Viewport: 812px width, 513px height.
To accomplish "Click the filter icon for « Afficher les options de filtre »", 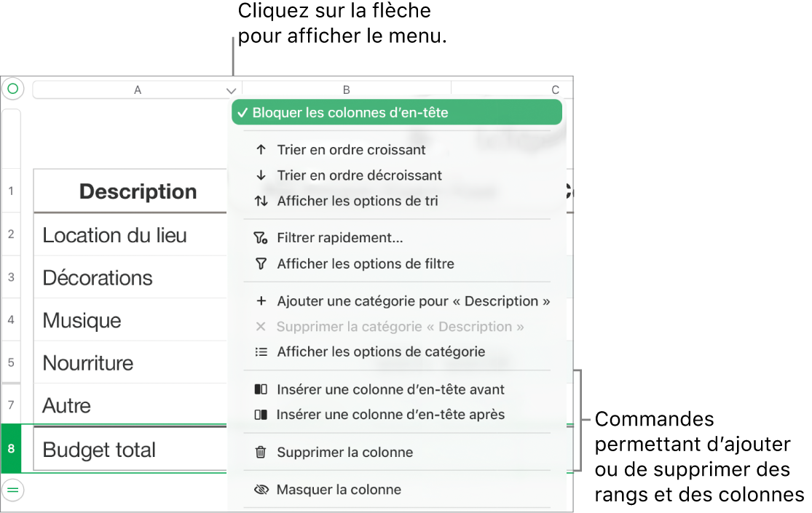I will pos(261,263).
